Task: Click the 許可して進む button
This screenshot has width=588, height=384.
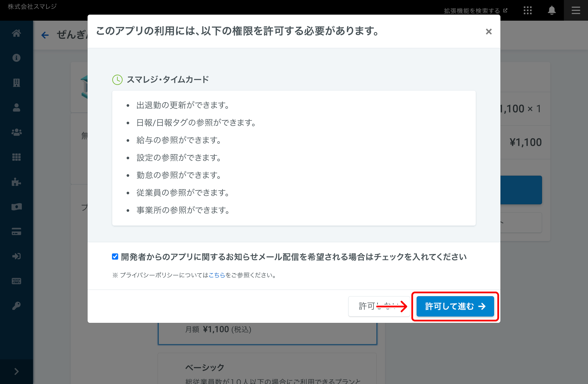Action: coord(455,306)
